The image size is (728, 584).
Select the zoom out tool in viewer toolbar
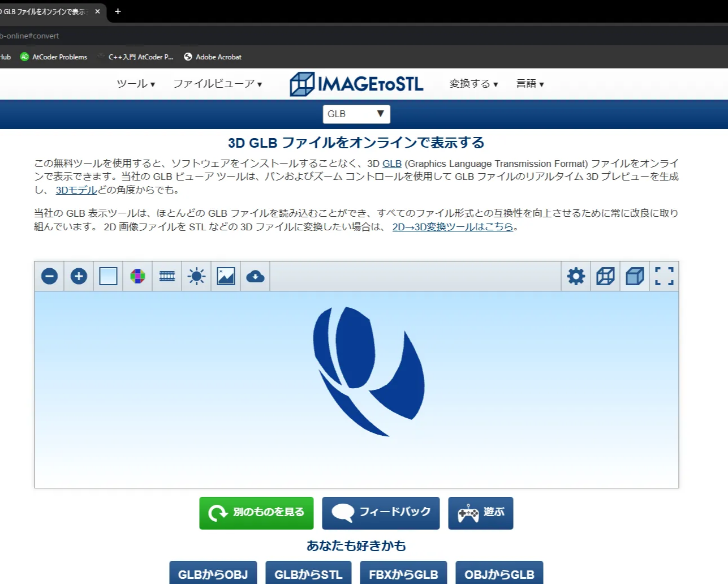pyautogui.click(x=49, y=276)
